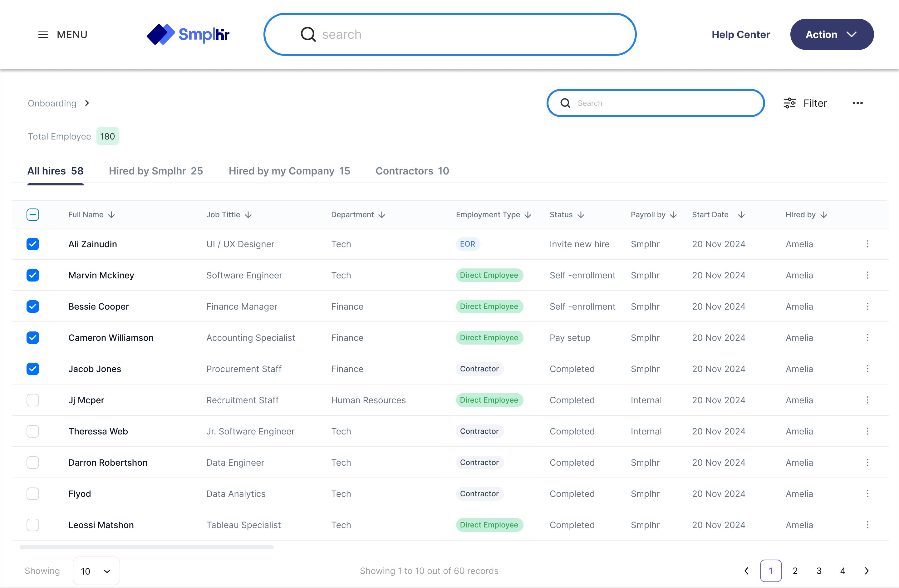Open the hamburger MENU icon
The image size is (899, 588).
click(43, 34)
